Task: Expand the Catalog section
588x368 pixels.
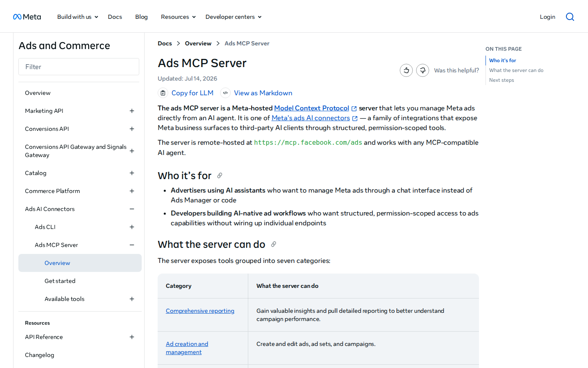Action: 132,173
